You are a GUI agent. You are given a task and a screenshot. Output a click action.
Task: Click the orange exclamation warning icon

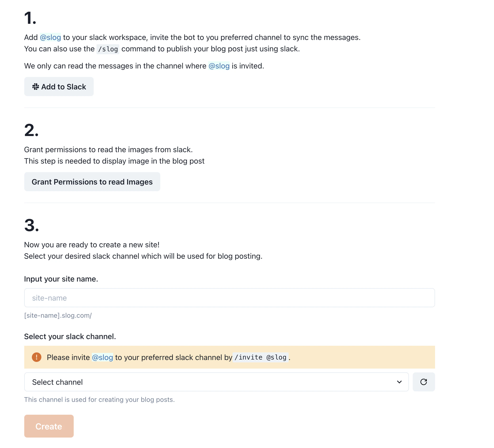tap(37, 357)
